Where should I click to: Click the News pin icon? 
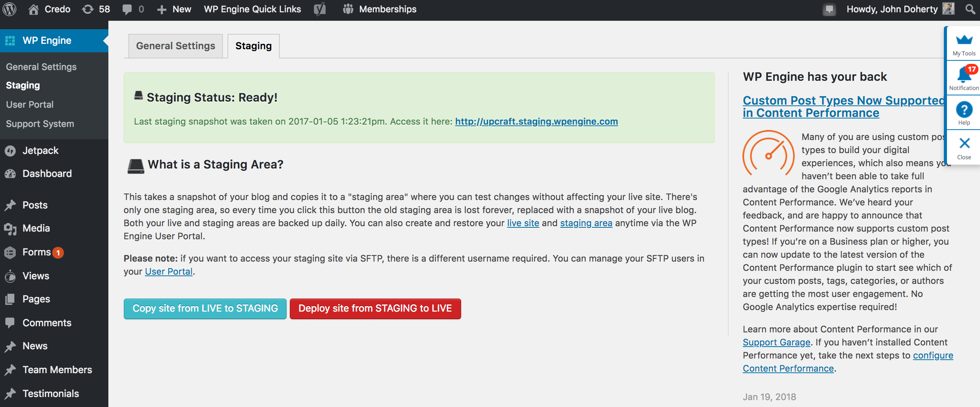tap(10, 346)
